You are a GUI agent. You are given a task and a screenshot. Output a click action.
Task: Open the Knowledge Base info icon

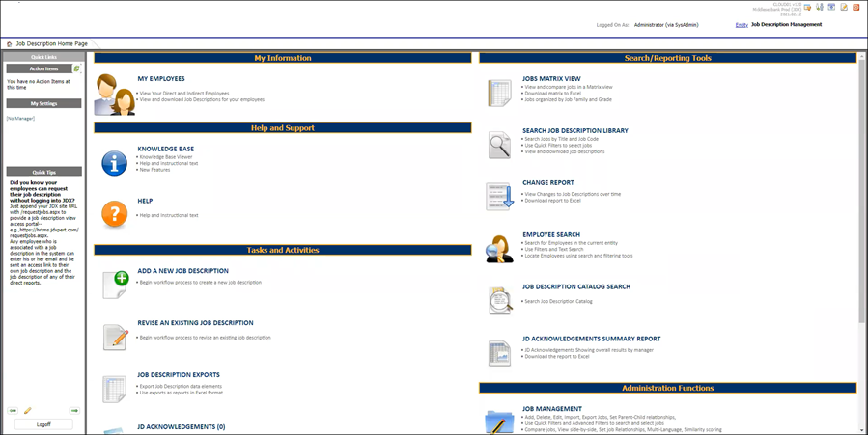(x=114, y=162)
